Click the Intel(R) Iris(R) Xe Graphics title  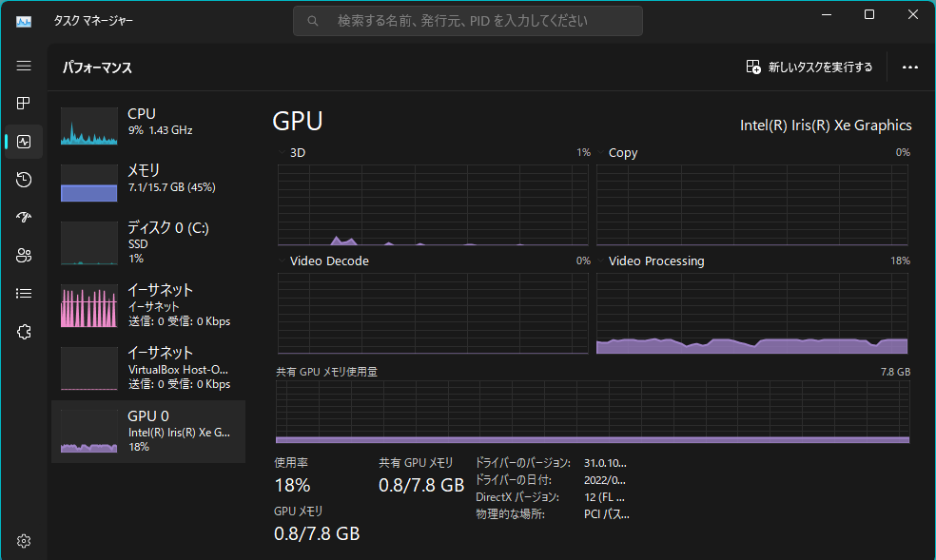[826, 126]
